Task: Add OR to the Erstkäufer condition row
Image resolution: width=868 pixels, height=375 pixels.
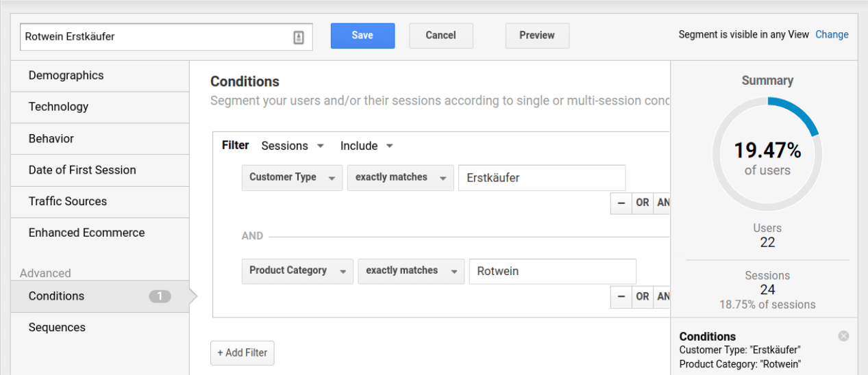Action: click(x=643, y=203)
